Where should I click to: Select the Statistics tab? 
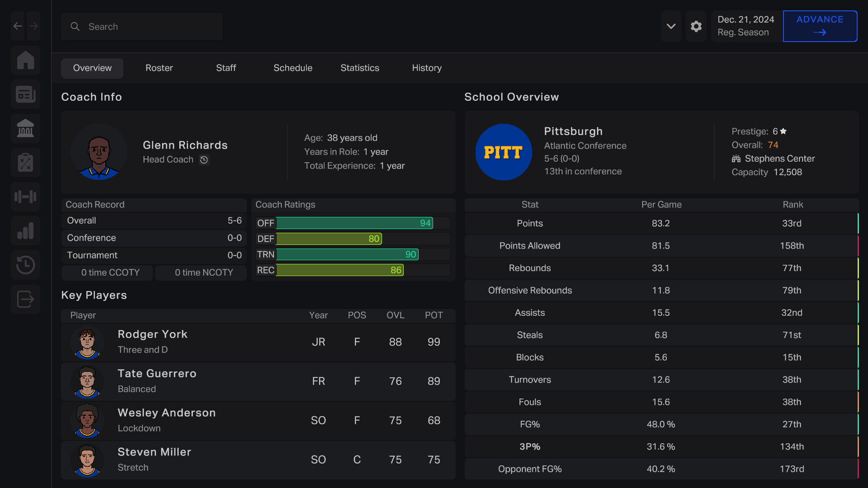tap(360, 68)
